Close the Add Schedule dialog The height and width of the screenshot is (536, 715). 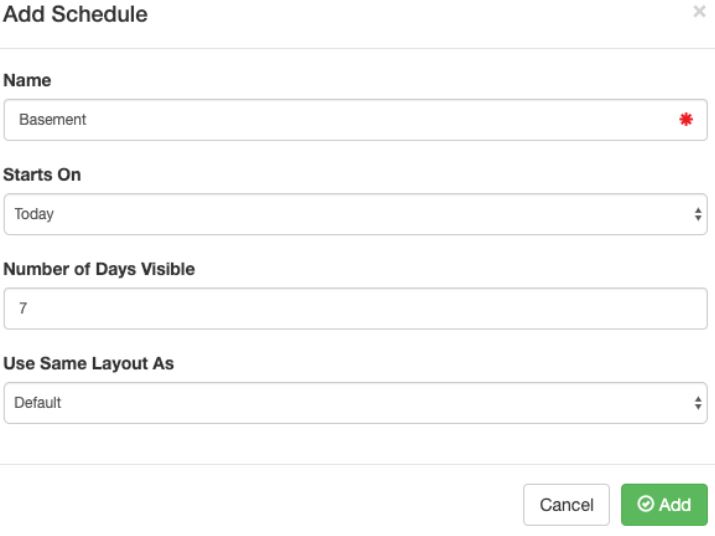(x=699, y=13)
